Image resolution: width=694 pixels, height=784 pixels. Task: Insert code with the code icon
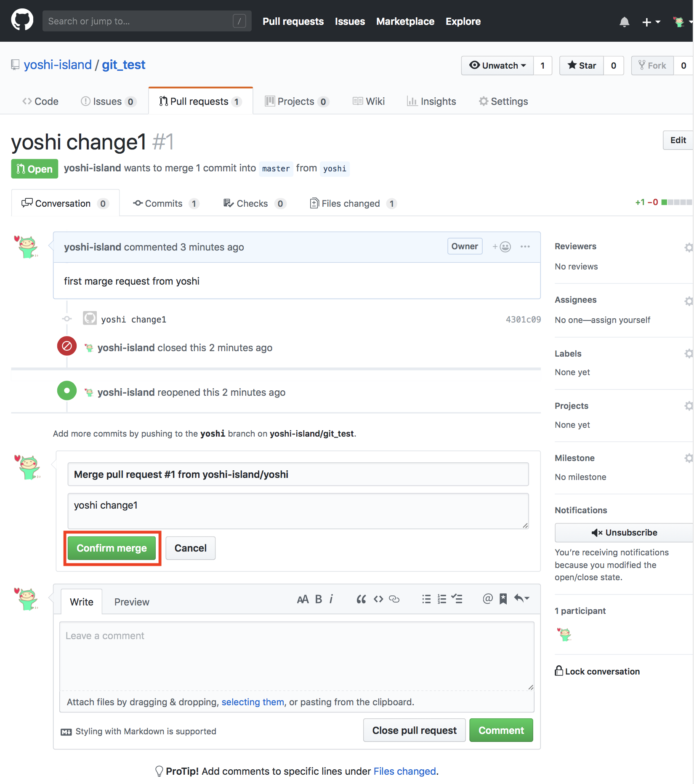pos(378,599)
